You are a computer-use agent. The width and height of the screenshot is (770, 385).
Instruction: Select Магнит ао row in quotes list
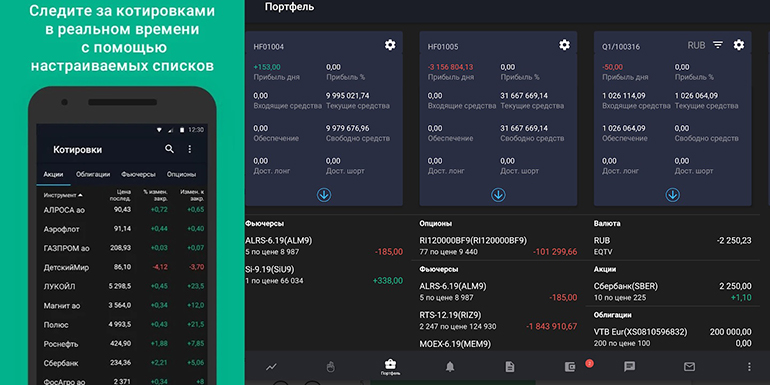point(122,305)
